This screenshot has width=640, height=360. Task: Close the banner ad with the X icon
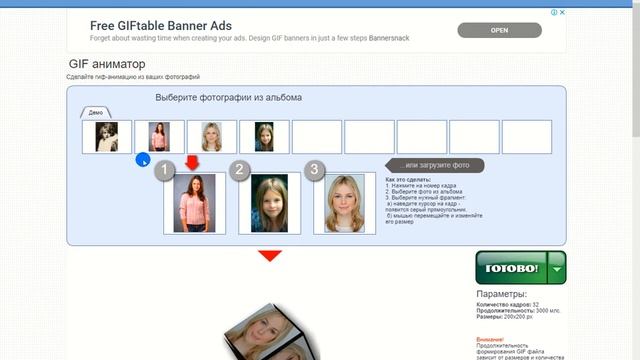(x=562, y=12)
